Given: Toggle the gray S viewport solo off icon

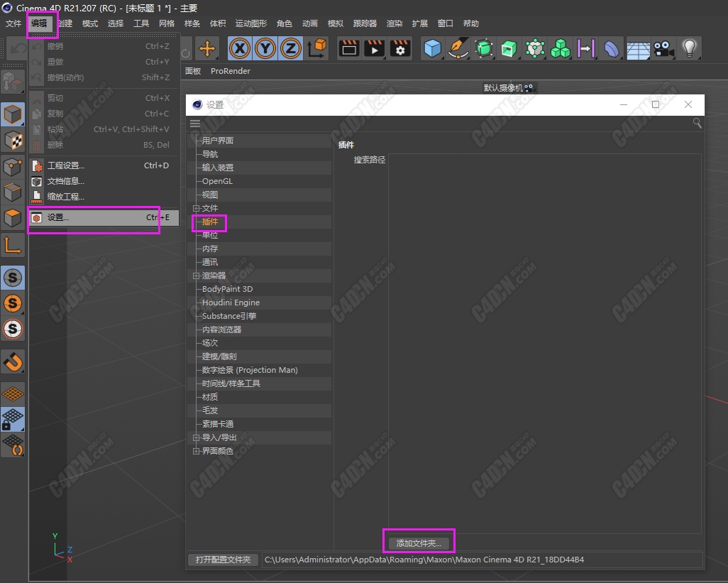Looking at the screenshot, I should [x=13, y=278].
